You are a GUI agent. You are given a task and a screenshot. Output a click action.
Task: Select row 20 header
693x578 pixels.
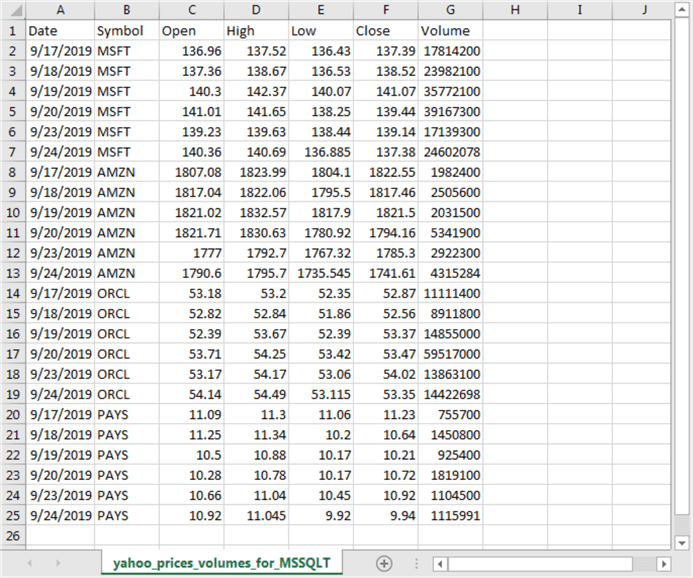pos(13,414)
